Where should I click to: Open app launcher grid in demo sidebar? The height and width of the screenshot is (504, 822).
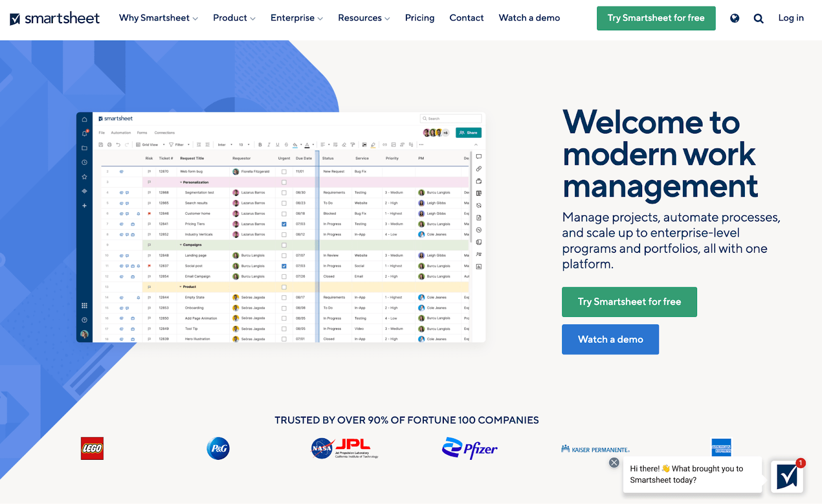click(x=84, y=306)
